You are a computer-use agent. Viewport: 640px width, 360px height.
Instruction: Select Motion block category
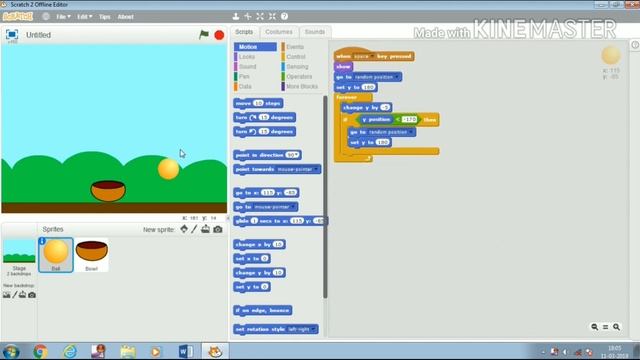[255, 47]
